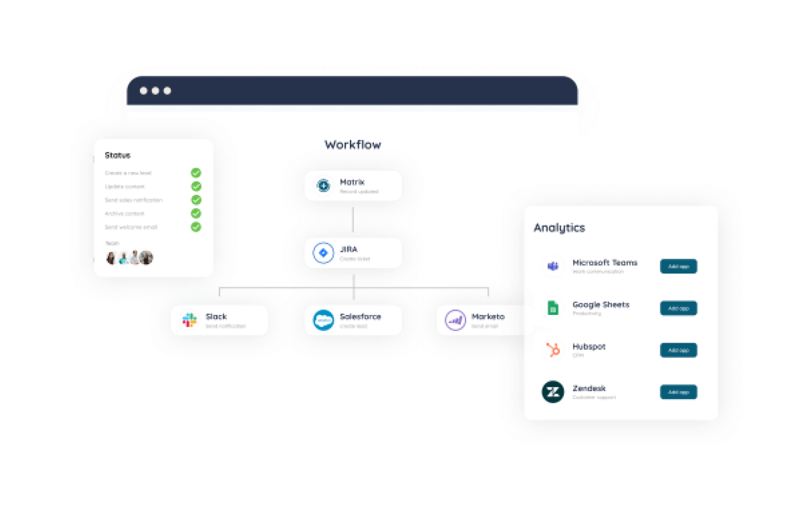Click the Matrix label in workflow
The width and height of the screenshot is (812, 508).
[x=352, y=182]
